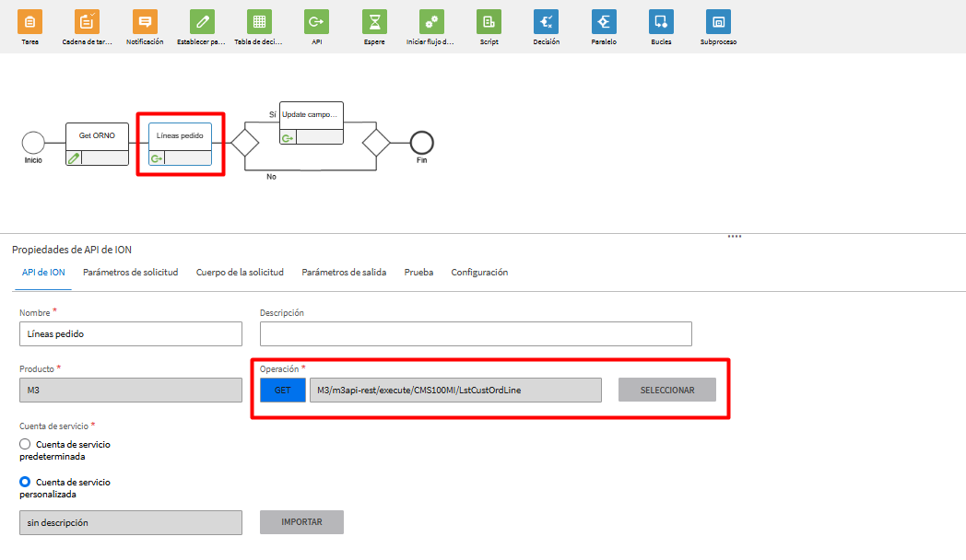Click the merge diamond before Fin

[x=376, y=143]
